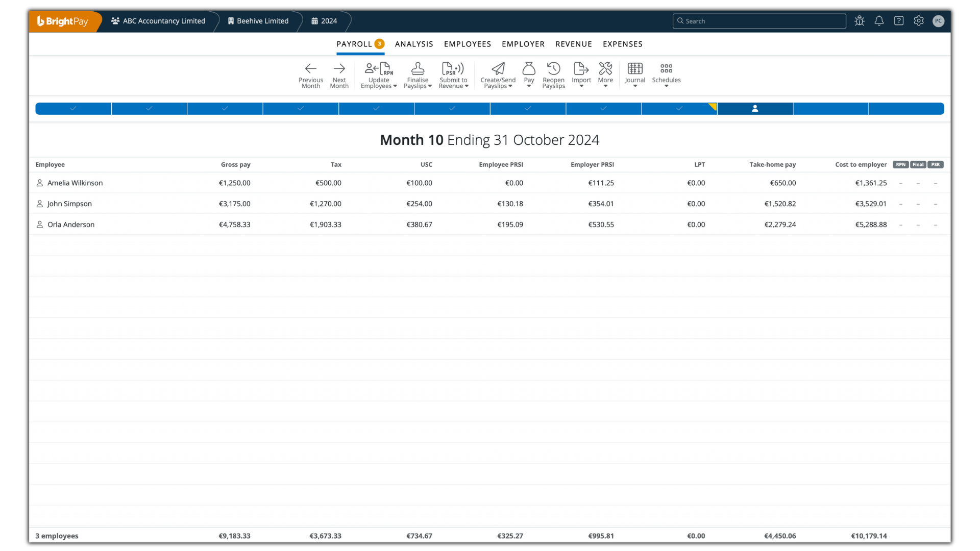
Task: Click the RPN column badge
Action: (x=901, y=164)
